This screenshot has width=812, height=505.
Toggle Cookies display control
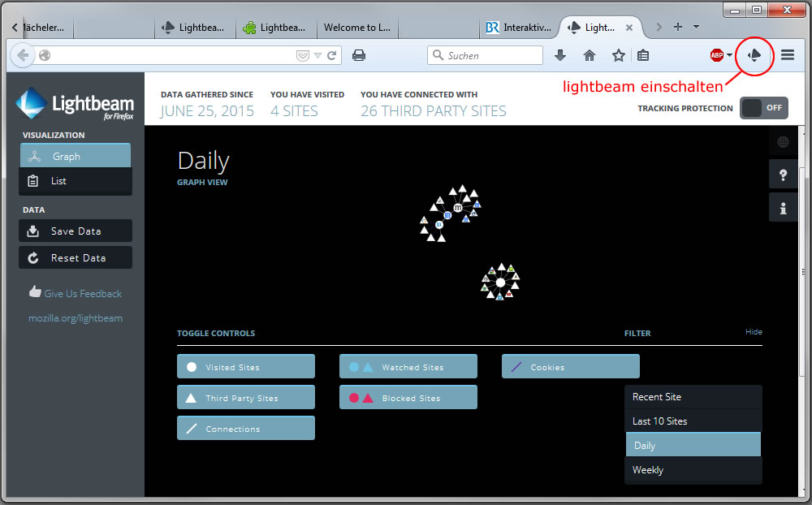click(570, 367)
